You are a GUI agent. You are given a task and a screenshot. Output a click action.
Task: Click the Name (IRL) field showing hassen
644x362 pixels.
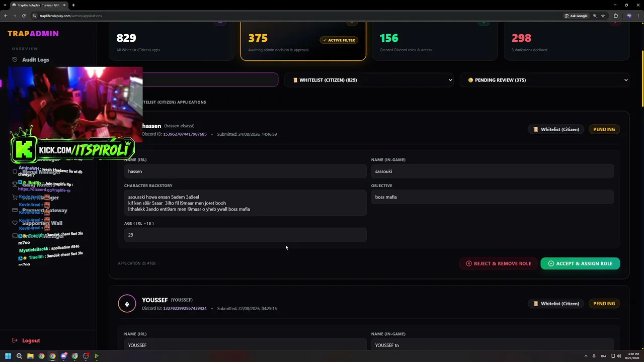[246, 171]
